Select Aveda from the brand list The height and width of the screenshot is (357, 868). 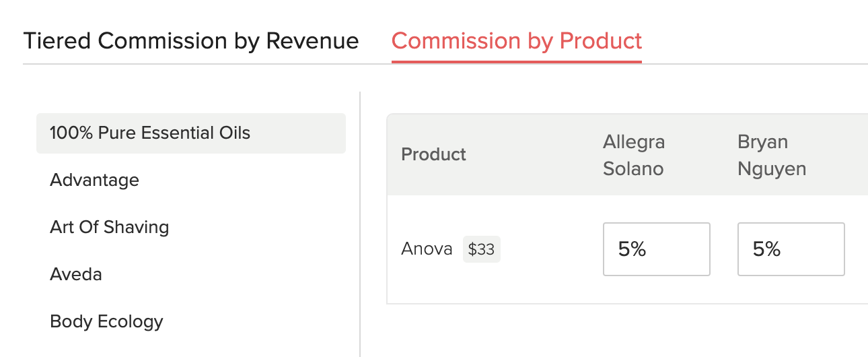(76, 274)
